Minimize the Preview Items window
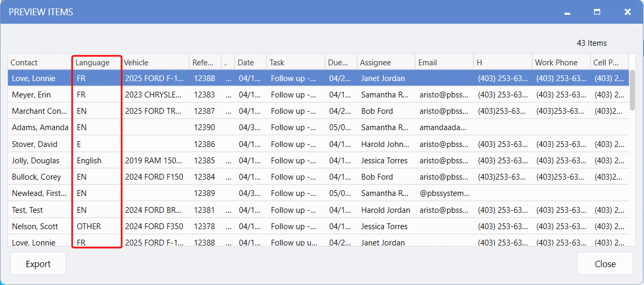This screenshot has width=644, height=285. tap(567, 12)
